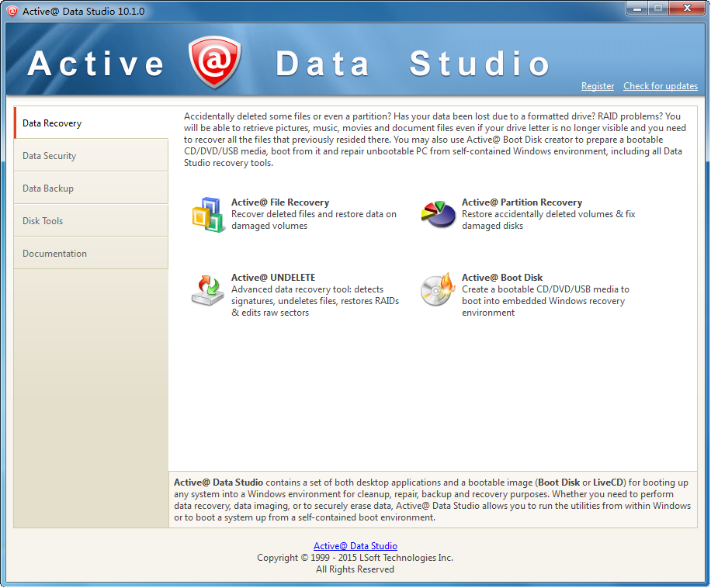Click the Active@ Partition Recovery title
The width and height of the screenshot is (711, 588).
[x=522, y=202]
